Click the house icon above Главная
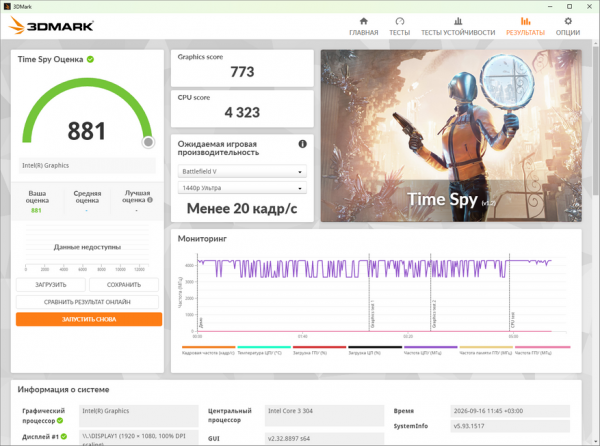Screen dimensions: 600x446 (364, 21)
